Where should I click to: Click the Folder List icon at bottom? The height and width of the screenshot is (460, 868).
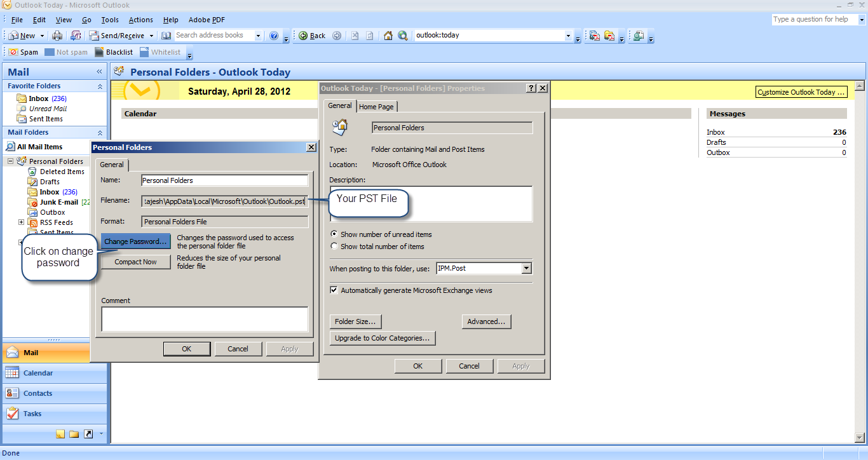tap(74, 434)
